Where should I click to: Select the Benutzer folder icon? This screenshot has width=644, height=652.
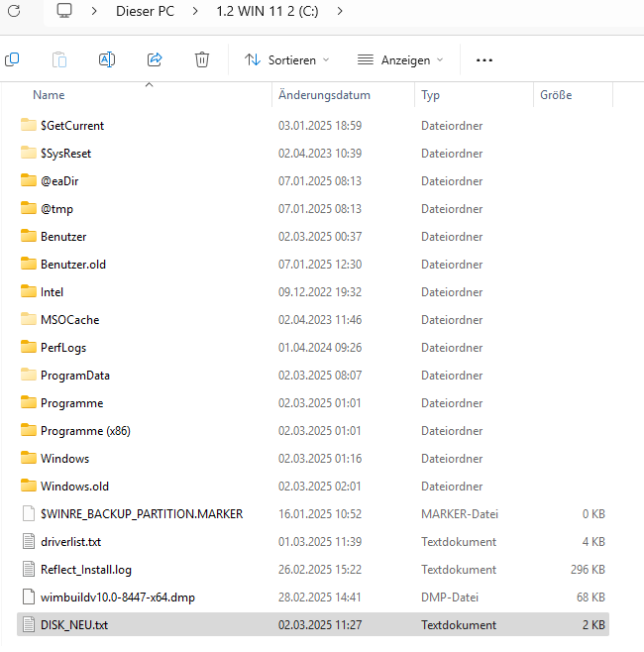click(x=29, y=236)
